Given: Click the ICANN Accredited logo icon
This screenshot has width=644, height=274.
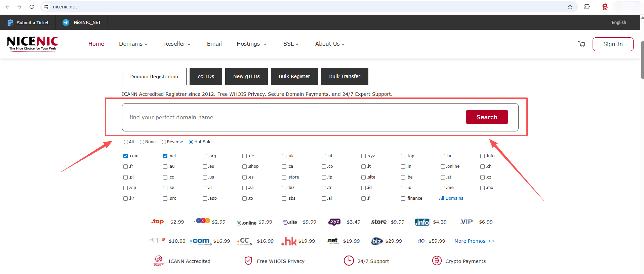Looking at the screenshot, I should tap(159, 261).
